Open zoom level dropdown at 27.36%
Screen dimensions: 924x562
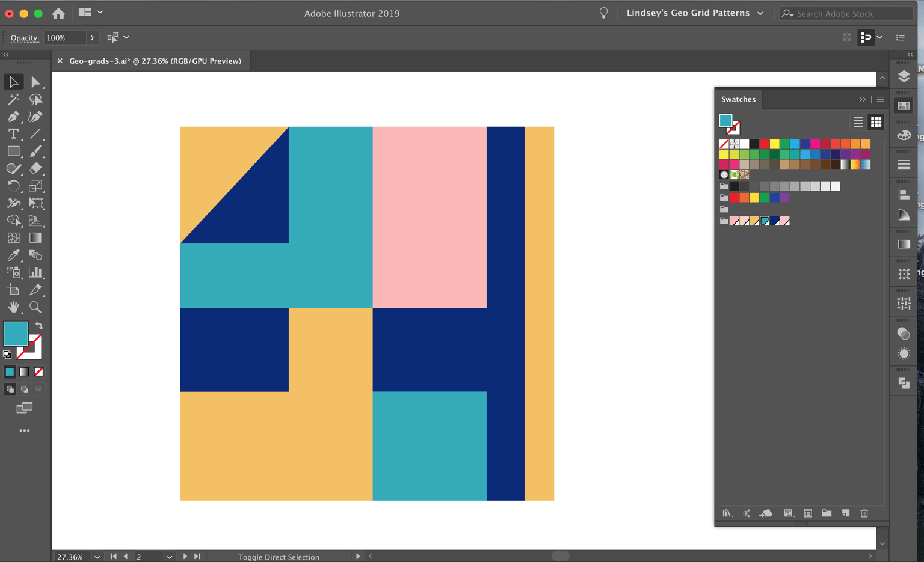(x=97, y=557)
